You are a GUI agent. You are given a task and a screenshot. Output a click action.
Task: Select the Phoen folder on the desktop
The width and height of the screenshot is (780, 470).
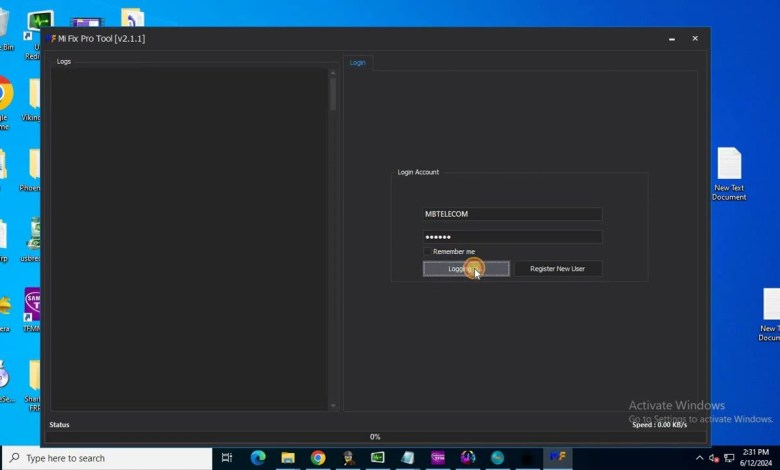click(32, 170)
